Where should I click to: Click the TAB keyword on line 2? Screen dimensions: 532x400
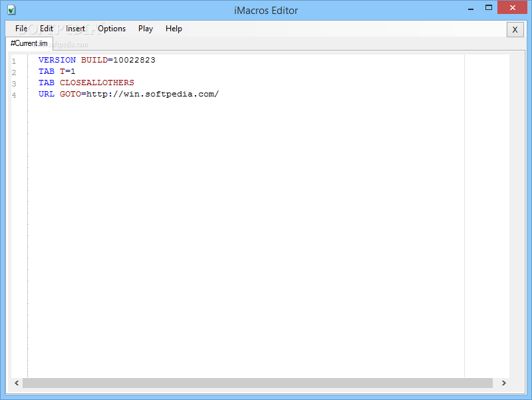(47, 71)
